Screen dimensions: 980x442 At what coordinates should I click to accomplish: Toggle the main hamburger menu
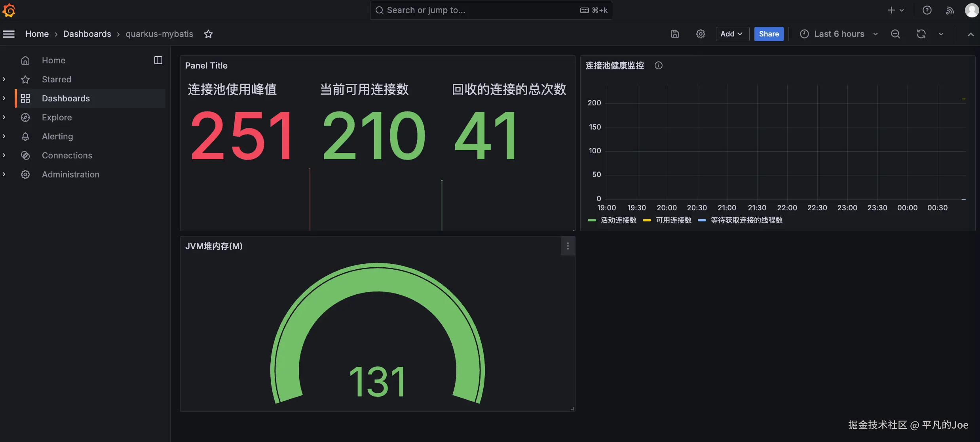point(9,34)
